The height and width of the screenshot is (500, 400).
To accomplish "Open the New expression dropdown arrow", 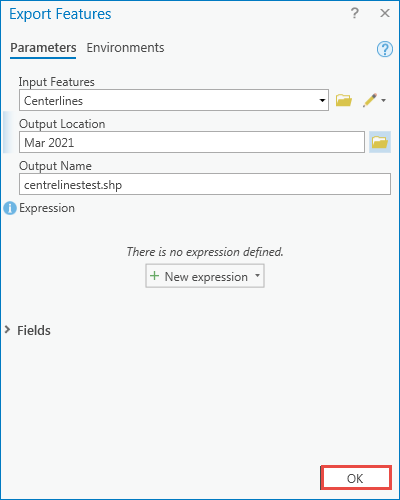I will click(257, 276).
